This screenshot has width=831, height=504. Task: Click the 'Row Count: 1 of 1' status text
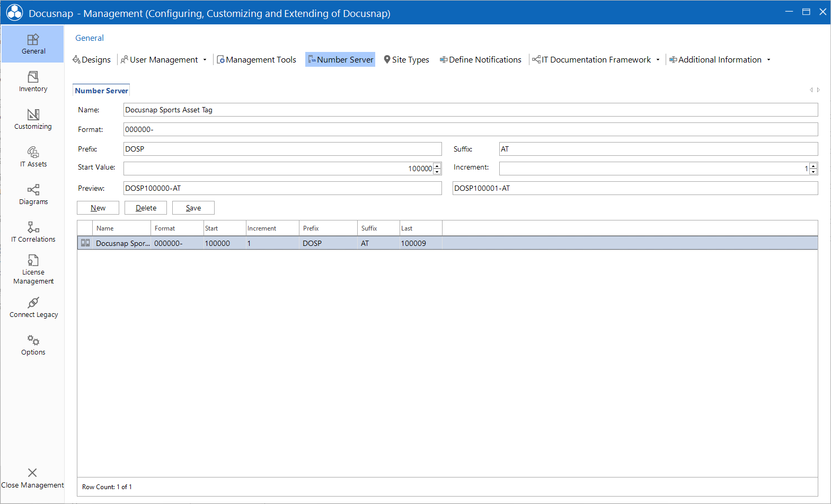(x=107, y=487)
